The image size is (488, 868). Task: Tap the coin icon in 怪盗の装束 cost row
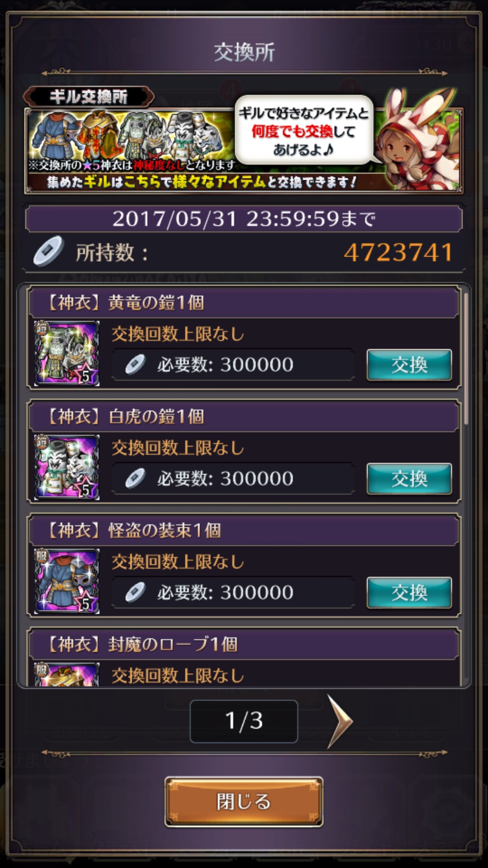click(135, 592)
